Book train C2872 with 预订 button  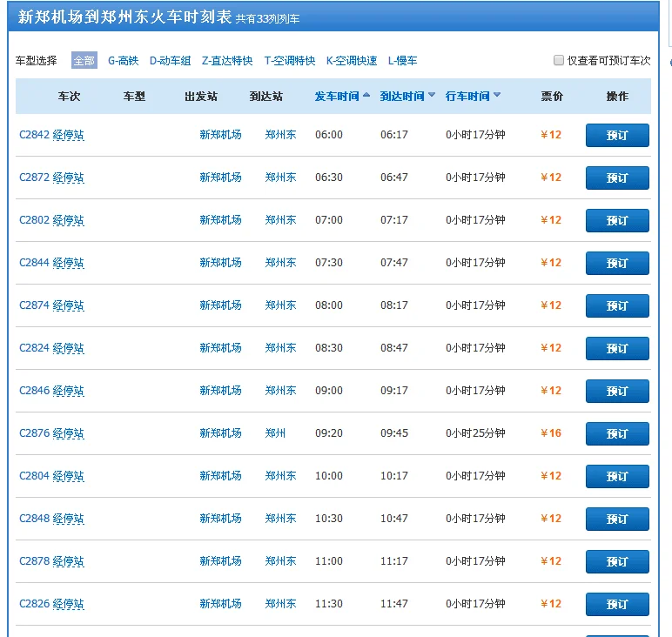pyautogui.click(x=617, y=178)
